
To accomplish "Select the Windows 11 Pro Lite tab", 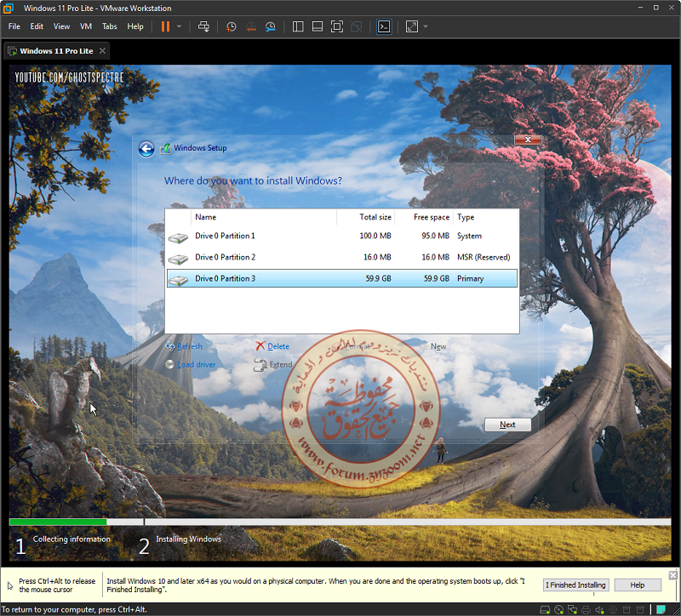I will [x=56, y=51].
